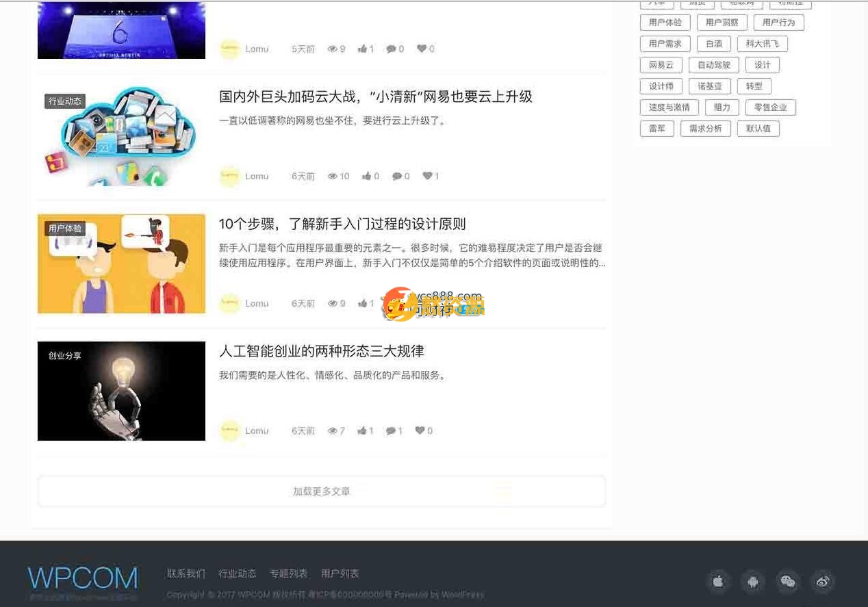The image size is (868, 607).
Task: Click the eye views icon on 人工智能创业 article
Action: coord(333,430)
